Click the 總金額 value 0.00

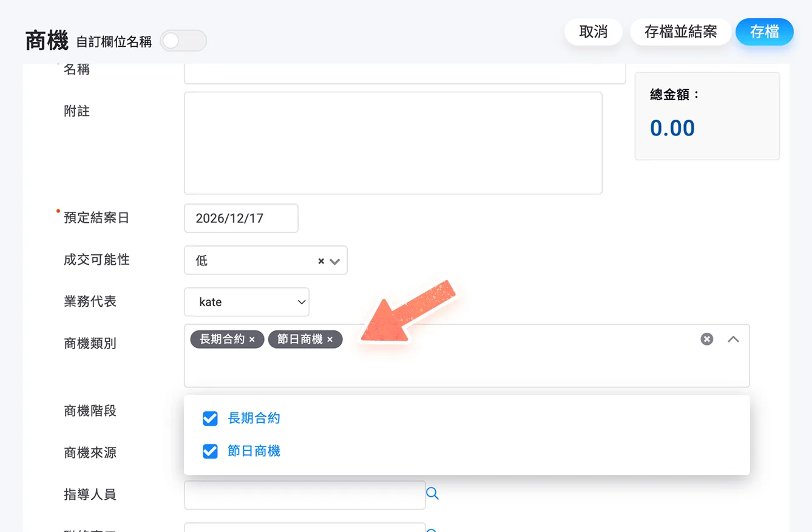pos(672,128)
